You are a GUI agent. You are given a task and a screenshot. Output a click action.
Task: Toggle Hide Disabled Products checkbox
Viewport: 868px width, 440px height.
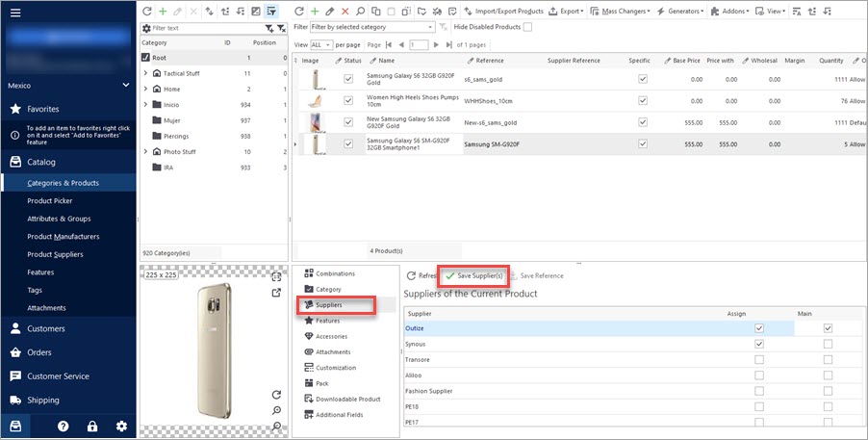(527, 27)
